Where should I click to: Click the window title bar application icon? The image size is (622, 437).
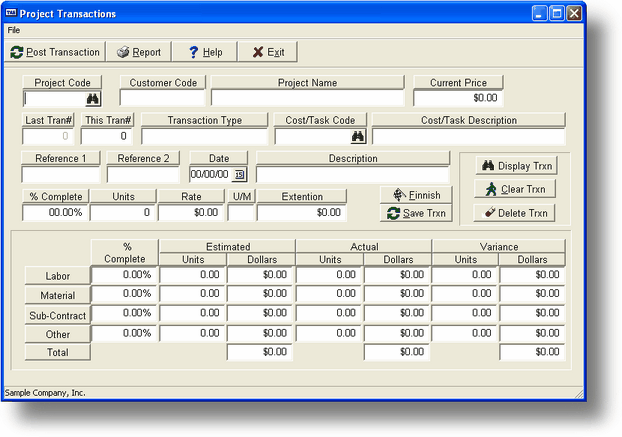point(11,13)
